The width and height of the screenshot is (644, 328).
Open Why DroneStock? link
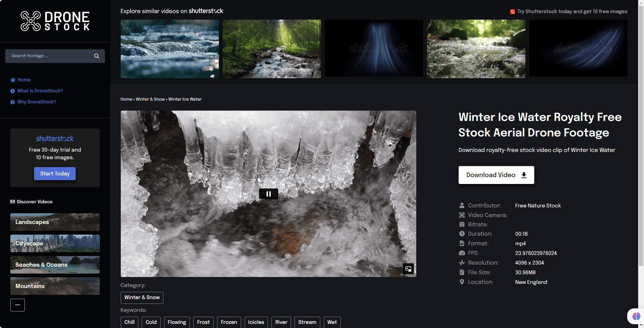coord(36,102)
